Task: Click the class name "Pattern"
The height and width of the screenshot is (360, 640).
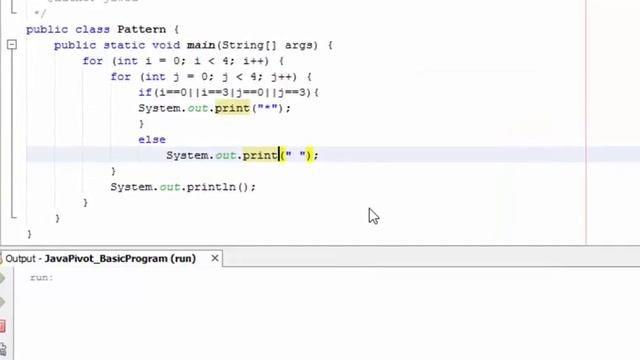Action: (x=142, y=29)
